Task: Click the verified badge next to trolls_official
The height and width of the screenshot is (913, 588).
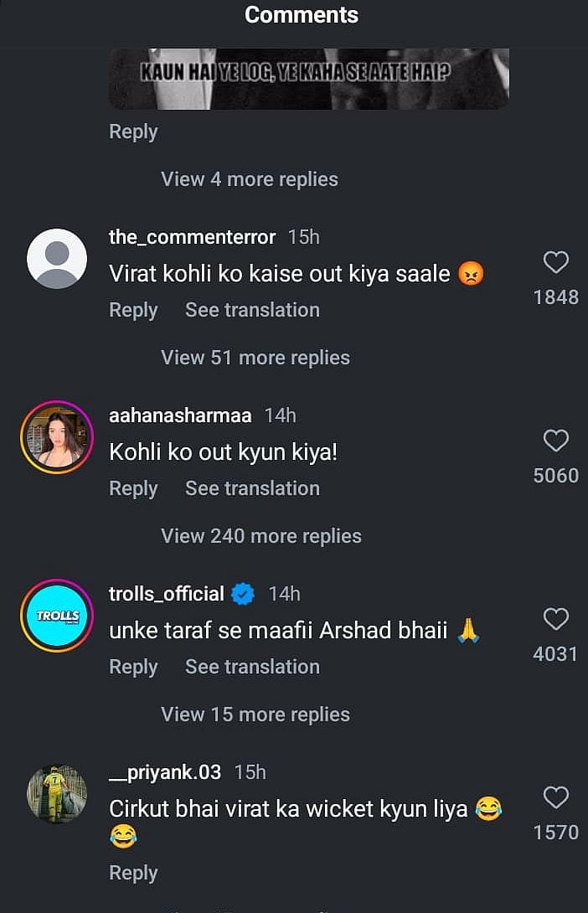Action: coord(243,594)
